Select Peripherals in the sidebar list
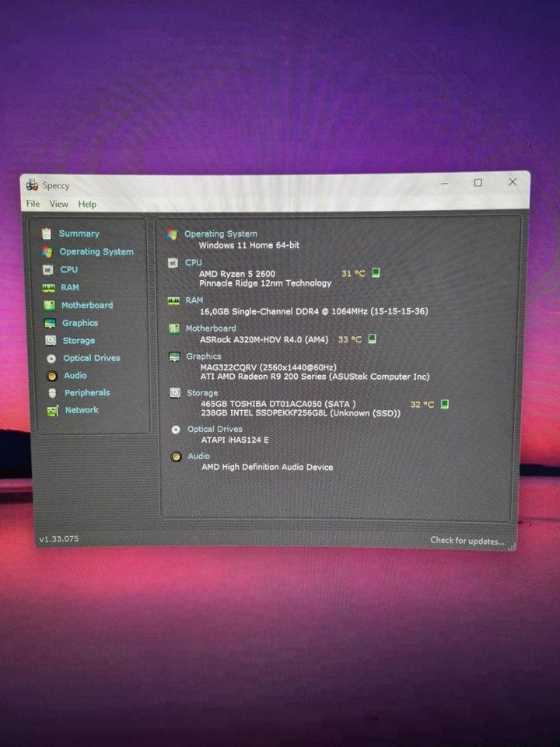This screenshot has width=560, height=747. [87, 392]
